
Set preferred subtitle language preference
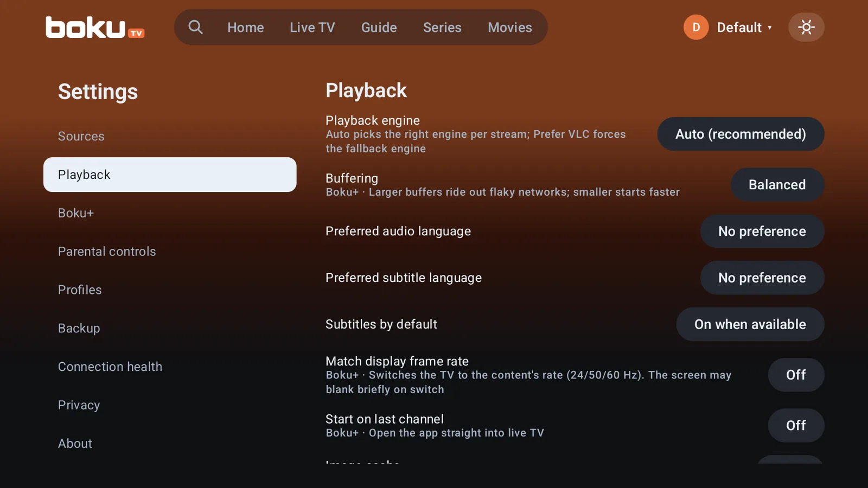[762, 278]
